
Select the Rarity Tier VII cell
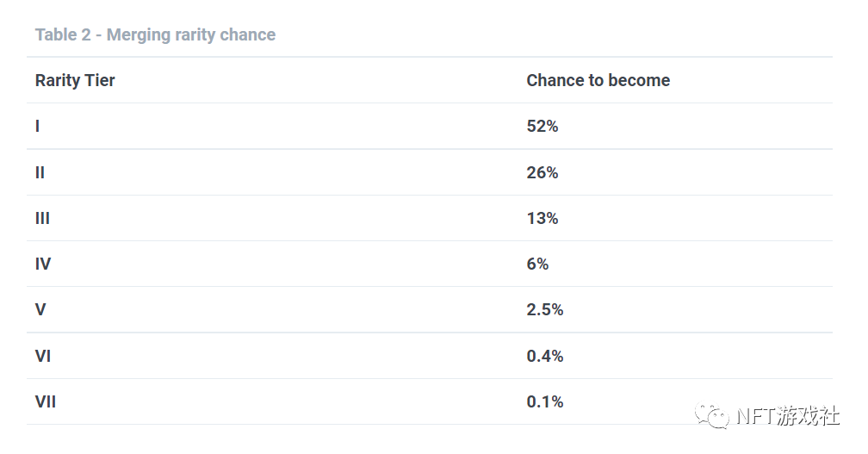pos(46,402)
